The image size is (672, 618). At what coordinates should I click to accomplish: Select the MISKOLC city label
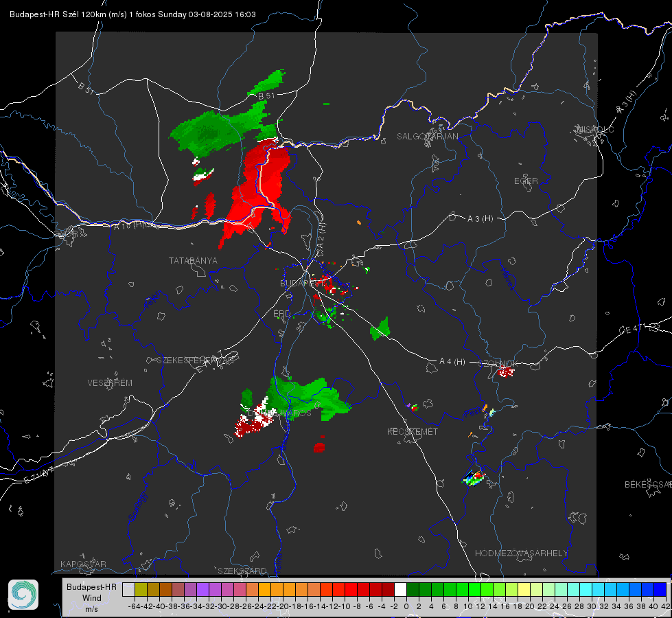click(x=595, y=129)
